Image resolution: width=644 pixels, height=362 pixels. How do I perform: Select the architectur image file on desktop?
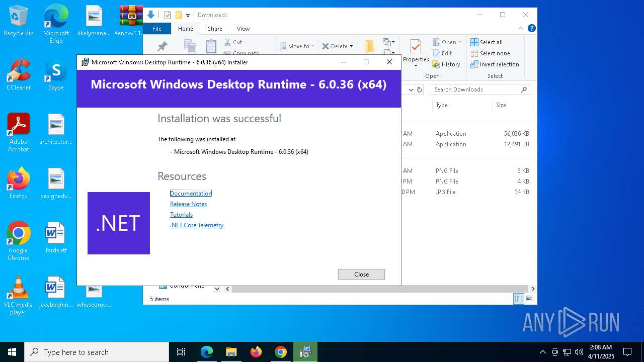[x=56, y=129]
